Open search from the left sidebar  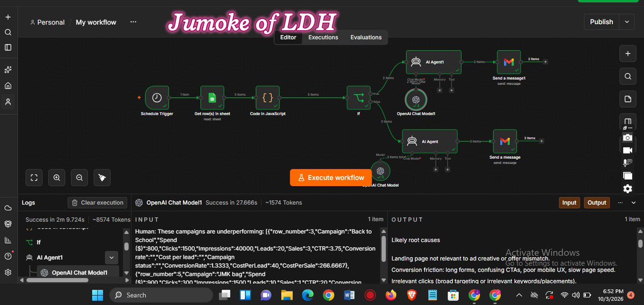(8, 32)
